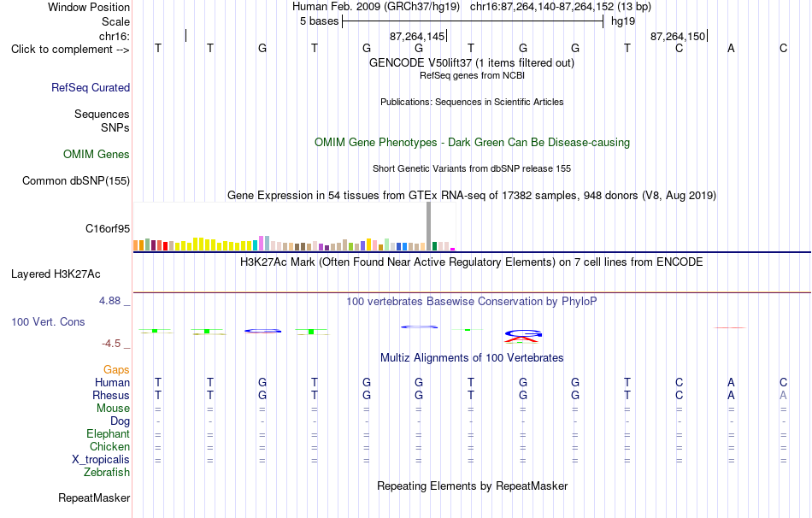This screenshot has height=518, width=812.
Task: Click the 'Click to complement -->' label
Action: tap(70, 50)
